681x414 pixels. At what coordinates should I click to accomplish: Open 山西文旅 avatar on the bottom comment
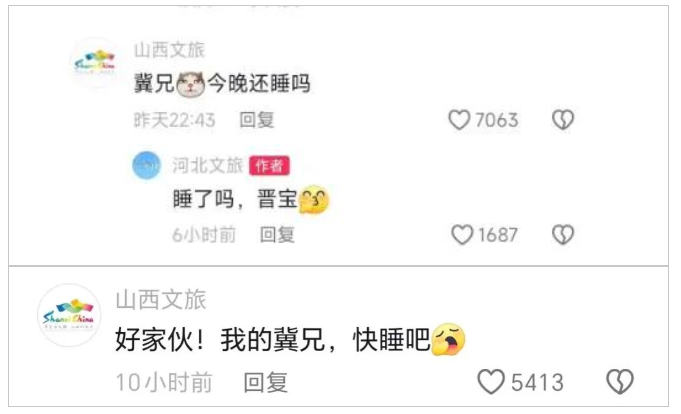point(69,315)
